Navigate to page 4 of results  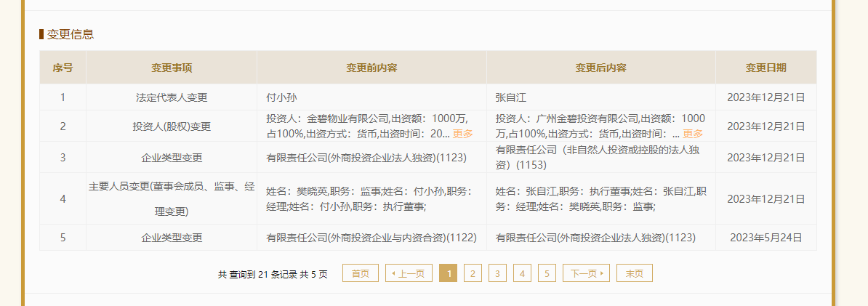(x=522, y=273)
